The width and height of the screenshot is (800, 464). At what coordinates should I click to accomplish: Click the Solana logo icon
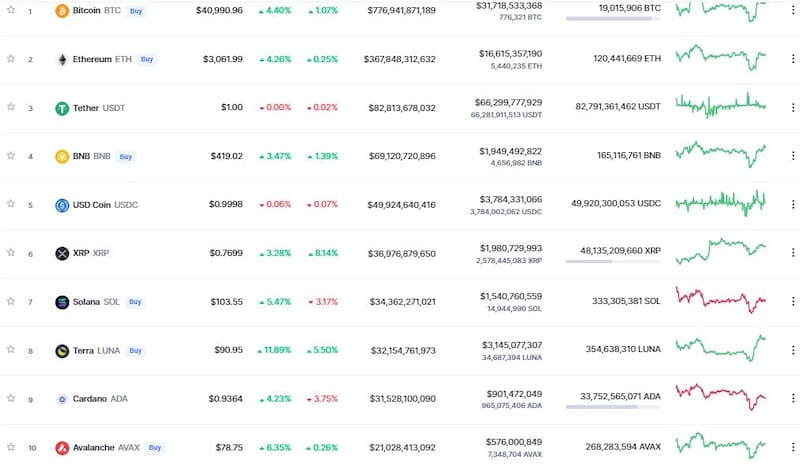pyautogui.click(x=62, y=302)
